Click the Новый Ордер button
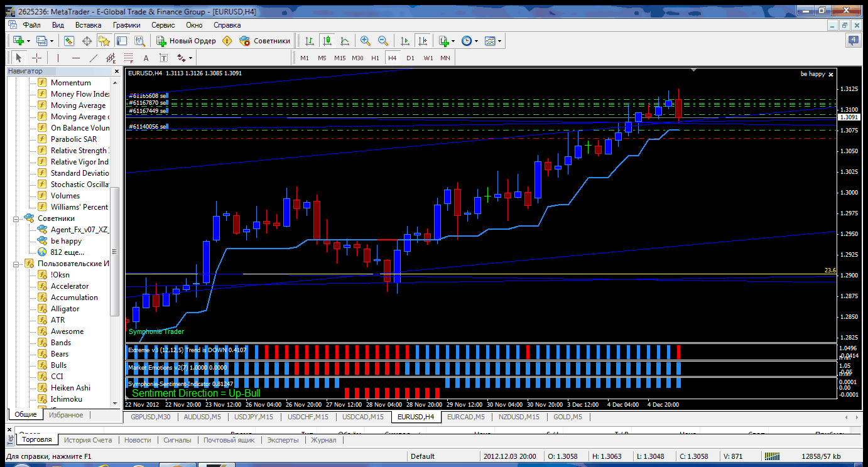Screen dimensions: 868x467 click(x=186, y=41)
